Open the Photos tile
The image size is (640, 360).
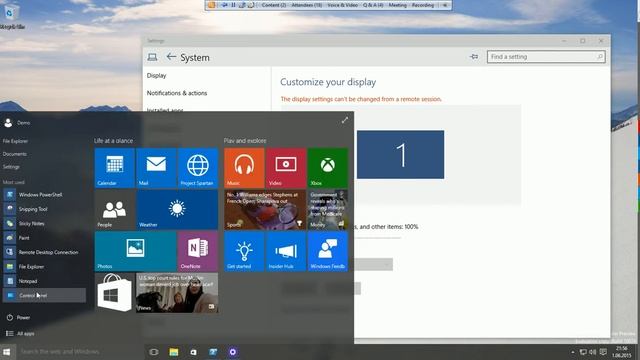coord(136,251)
